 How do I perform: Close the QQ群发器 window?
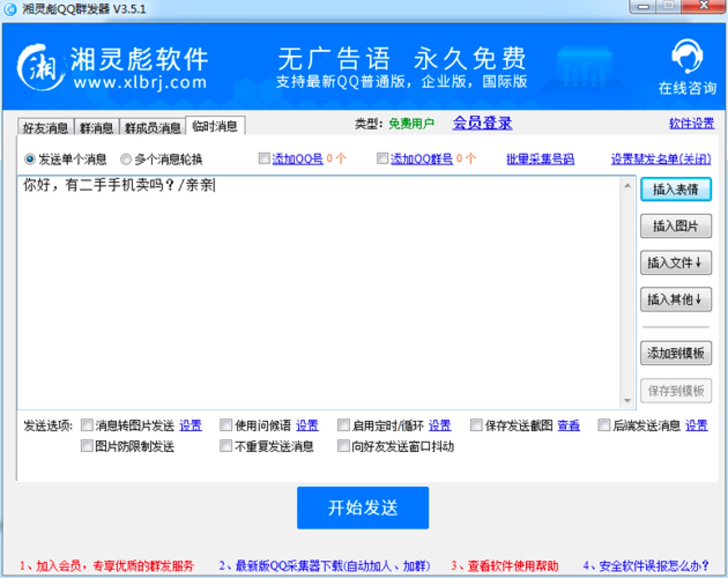tap(704, 7)
